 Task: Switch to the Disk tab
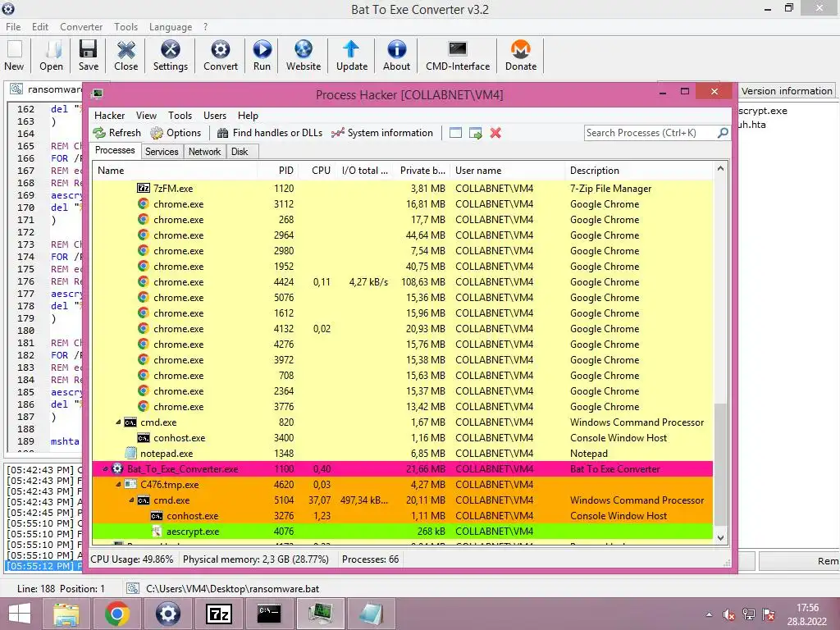click(240, 152)
